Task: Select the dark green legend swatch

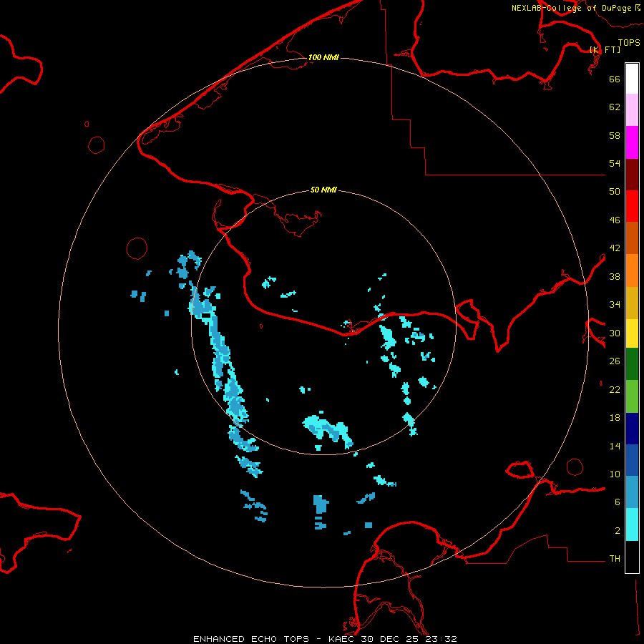Action: (x=632, y=364)
